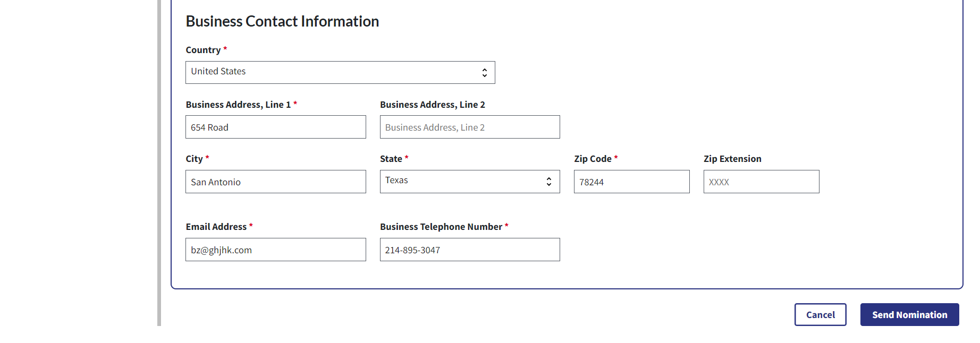
Task: Click into Business Address Line 2 field
Action: coord(470,127)
